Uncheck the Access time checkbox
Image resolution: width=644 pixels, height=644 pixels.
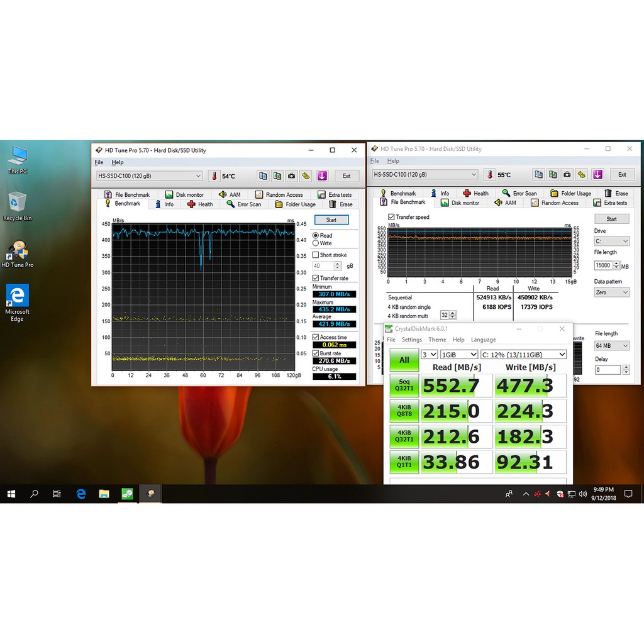[x=316, y=337]
